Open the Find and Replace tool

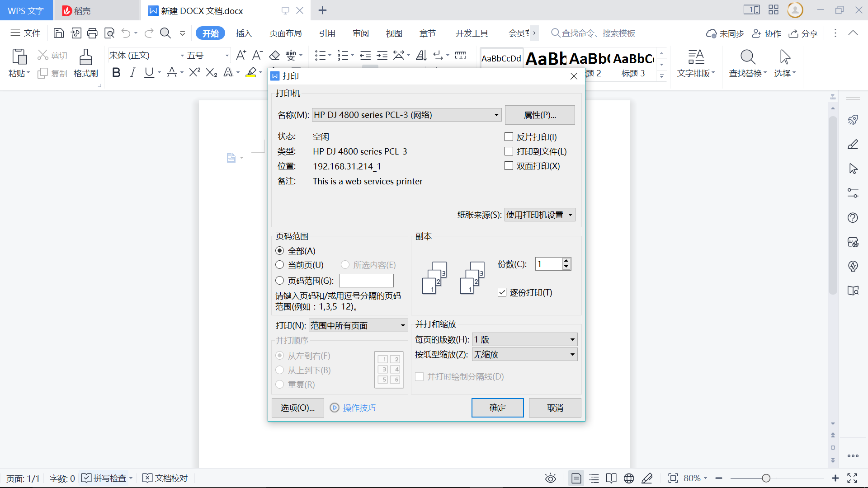click(x=747, y=63)
